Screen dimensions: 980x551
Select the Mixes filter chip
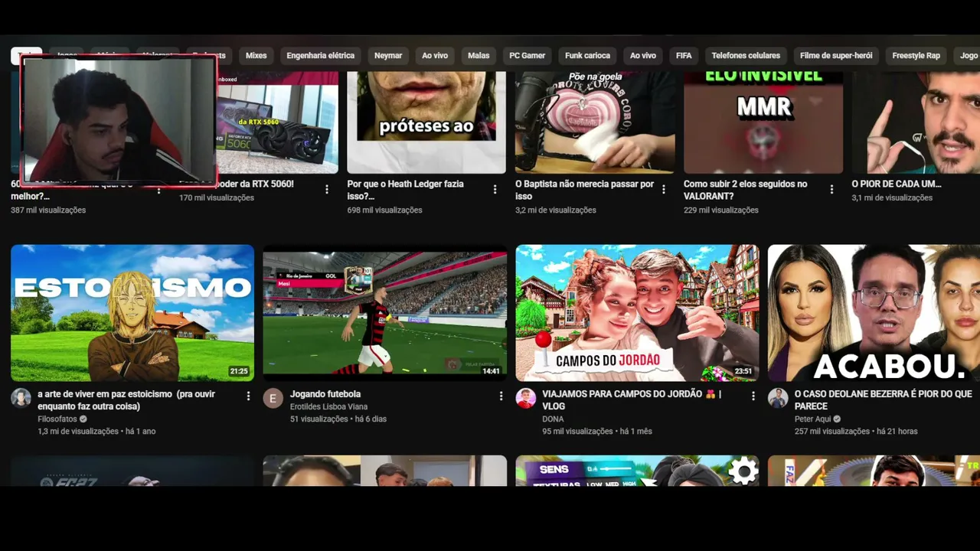[256, 56]
